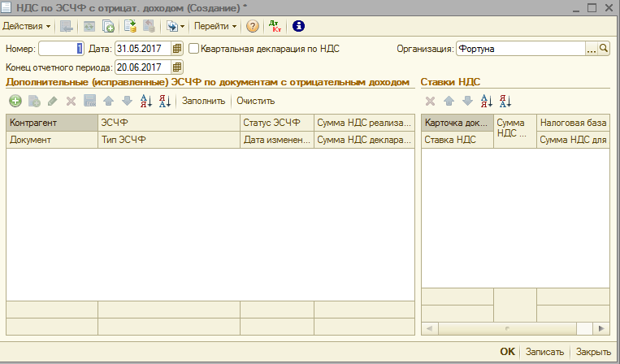The height and width of the screenshot is (364, 620).
Task: Click the Контрагент column header
Action: pyautogui.click(x=50, y=123)
